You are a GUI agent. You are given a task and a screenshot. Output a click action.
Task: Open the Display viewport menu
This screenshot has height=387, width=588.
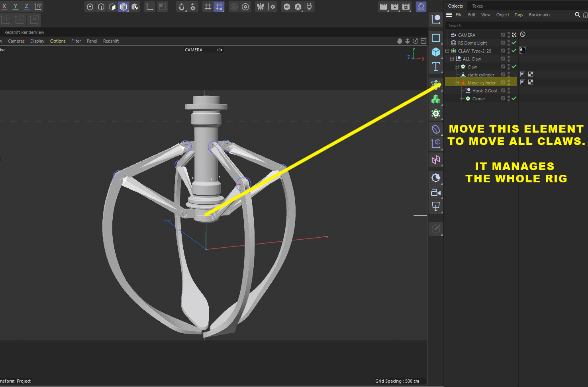37,41
